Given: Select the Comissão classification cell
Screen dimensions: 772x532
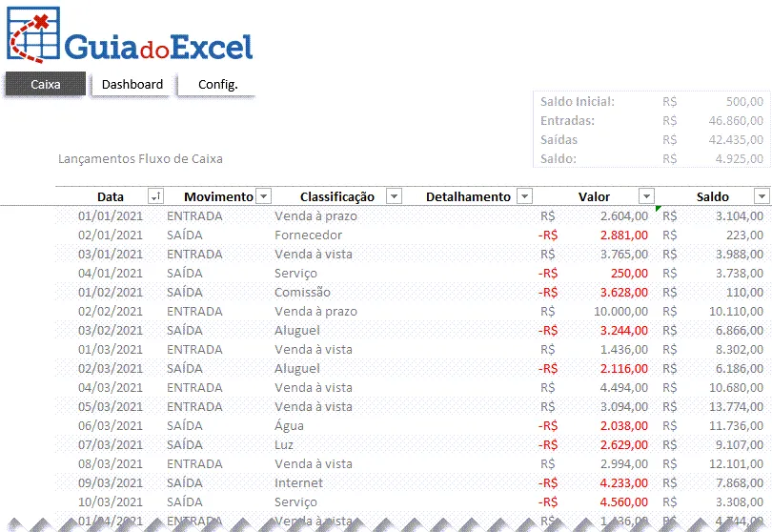Looking at the screenshot, I should click(302, 292).
